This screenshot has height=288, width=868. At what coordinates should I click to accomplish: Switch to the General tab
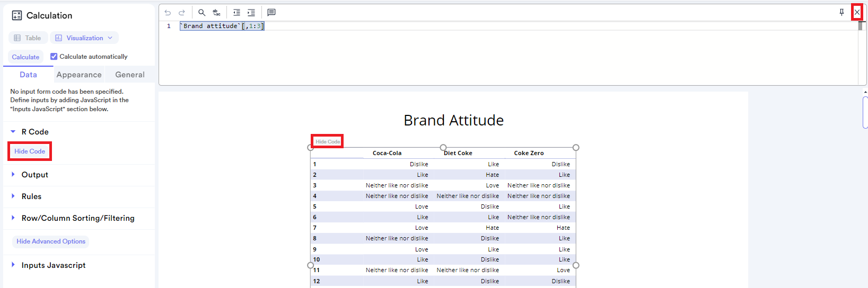point(130,75)
